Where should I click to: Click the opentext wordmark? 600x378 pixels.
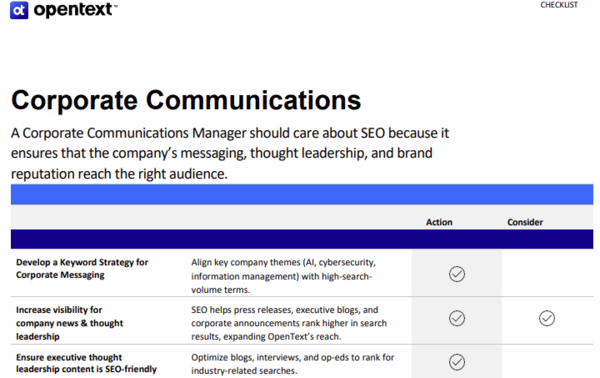(75, 10)
